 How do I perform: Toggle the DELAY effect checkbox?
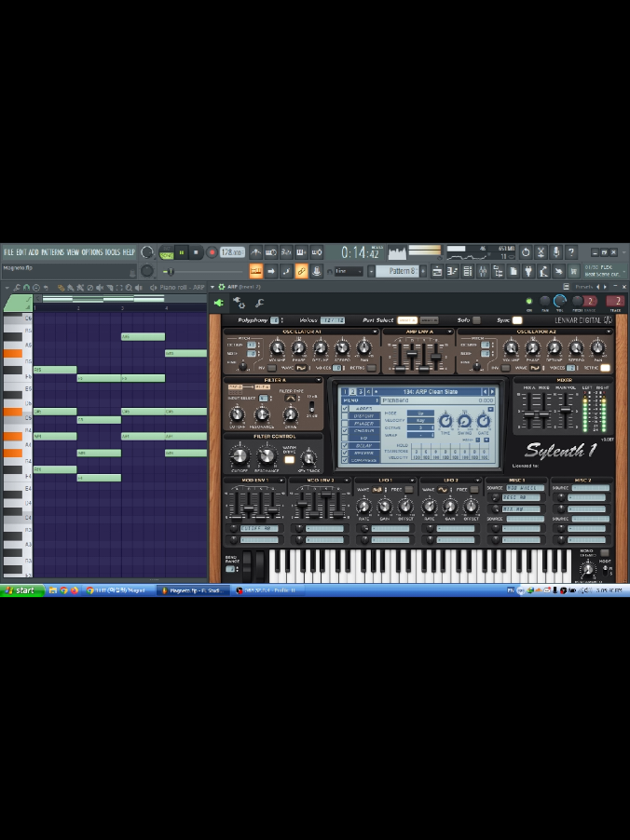346,446
